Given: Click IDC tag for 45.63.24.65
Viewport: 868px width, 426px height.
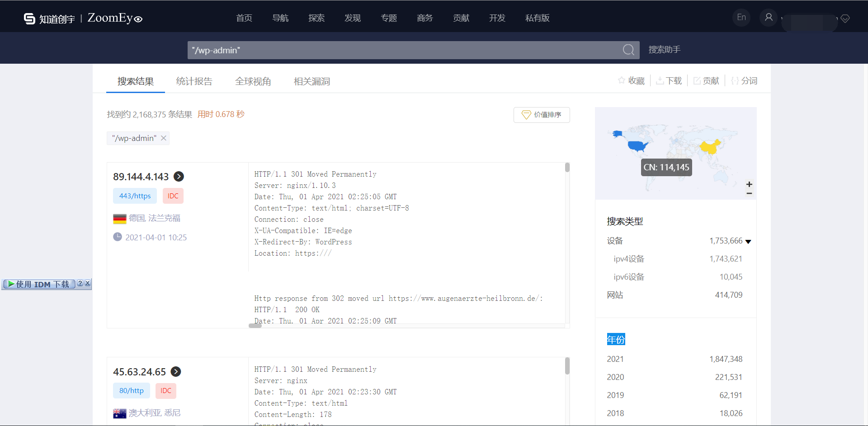Looking at the screenshot, I should coord(166,391).
